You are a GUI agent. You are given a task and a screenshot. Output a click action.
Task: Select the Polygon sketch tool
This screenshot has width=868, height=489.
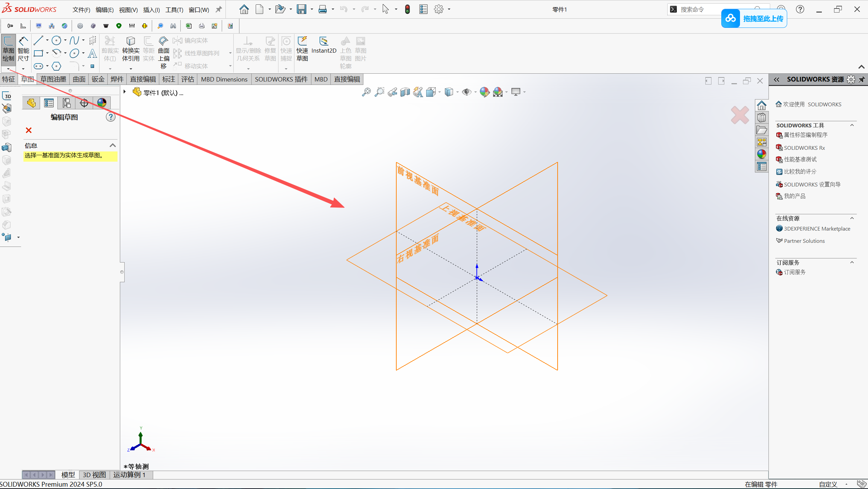[x=56, y=66]
